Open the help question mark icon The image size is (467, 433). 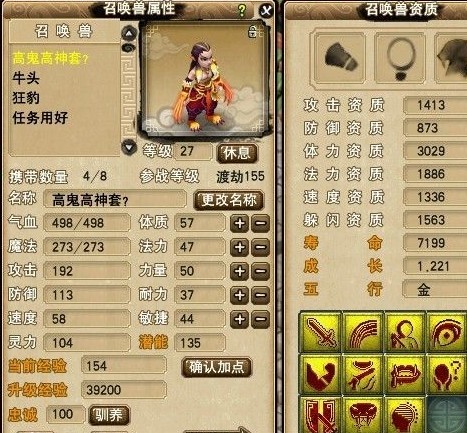tap(242, 11)
